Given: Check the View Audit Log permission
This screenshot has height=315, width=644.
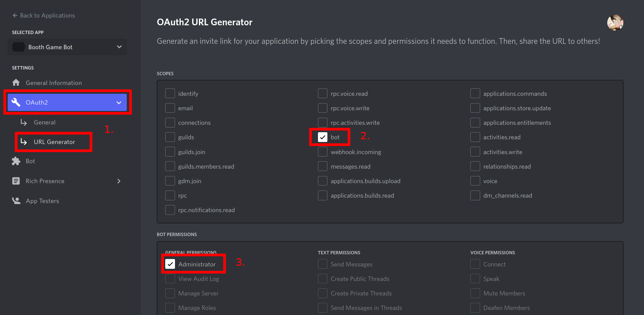Looking at the screenshot, I should (170, 279).
